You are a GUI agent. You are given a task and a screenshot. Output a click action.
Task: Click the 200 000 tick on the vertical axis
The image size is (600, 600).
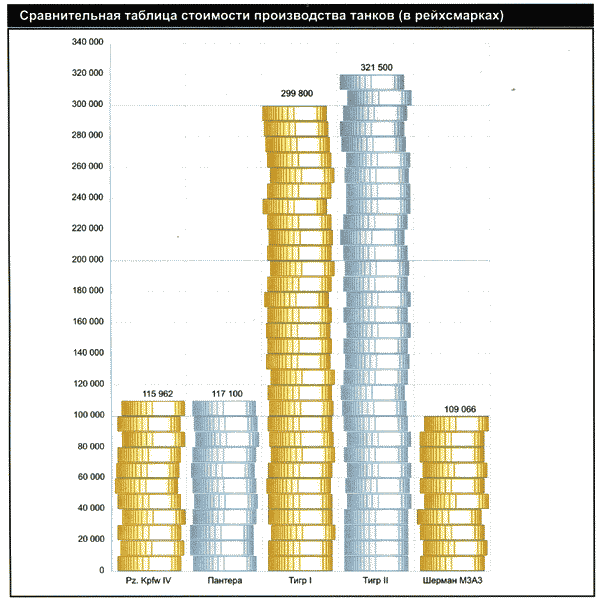tap(89, 260)
